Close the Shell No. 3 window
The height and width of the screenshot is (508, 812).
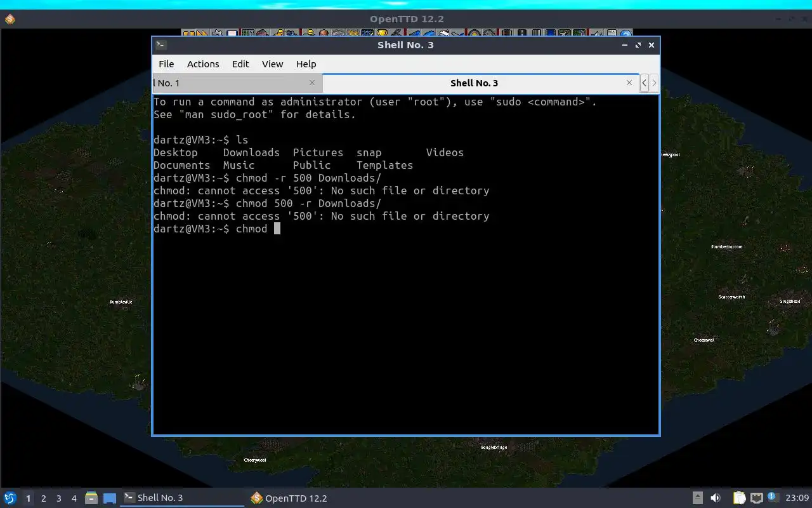point(652,45)
